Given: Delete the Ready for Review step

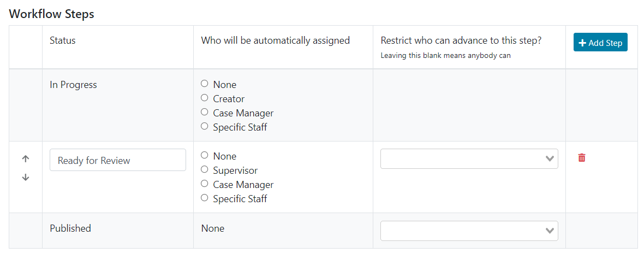Looking at the screenshot, I should pos(582,158).
